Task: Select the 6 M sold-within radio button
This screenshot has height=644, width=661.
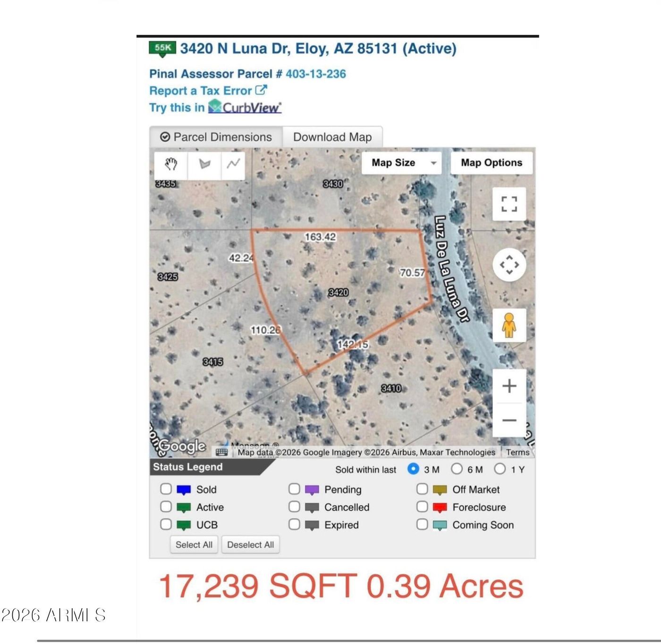Action: [457, 469]
